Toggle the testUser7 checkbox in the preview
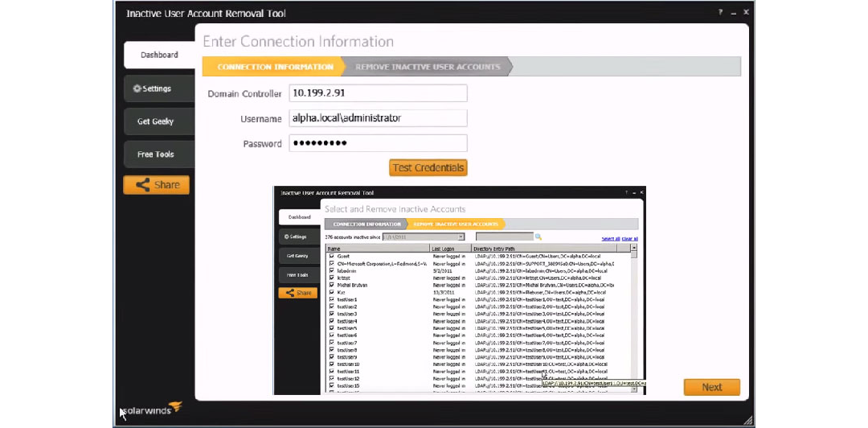868x428 pixels. tap(332, 343)
